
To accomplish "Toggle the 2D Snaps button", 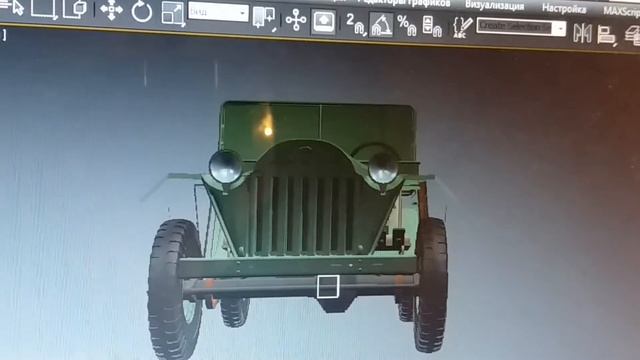I will [x=355, y=24].
